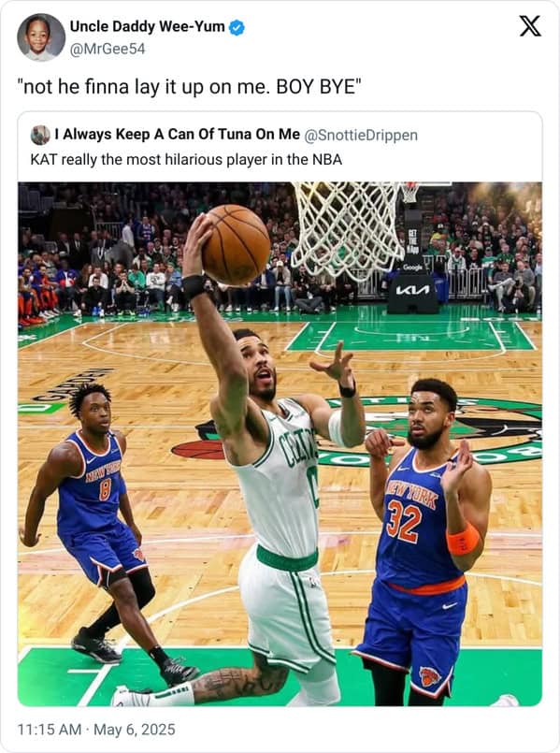Click the blue verified checkmark badge

coord(237,28)
